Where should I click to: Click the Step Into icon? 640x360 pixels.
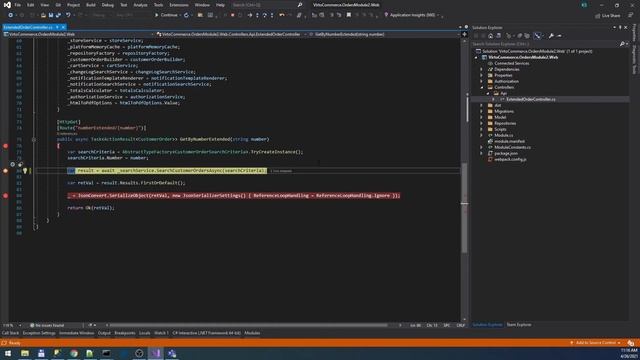257,15
